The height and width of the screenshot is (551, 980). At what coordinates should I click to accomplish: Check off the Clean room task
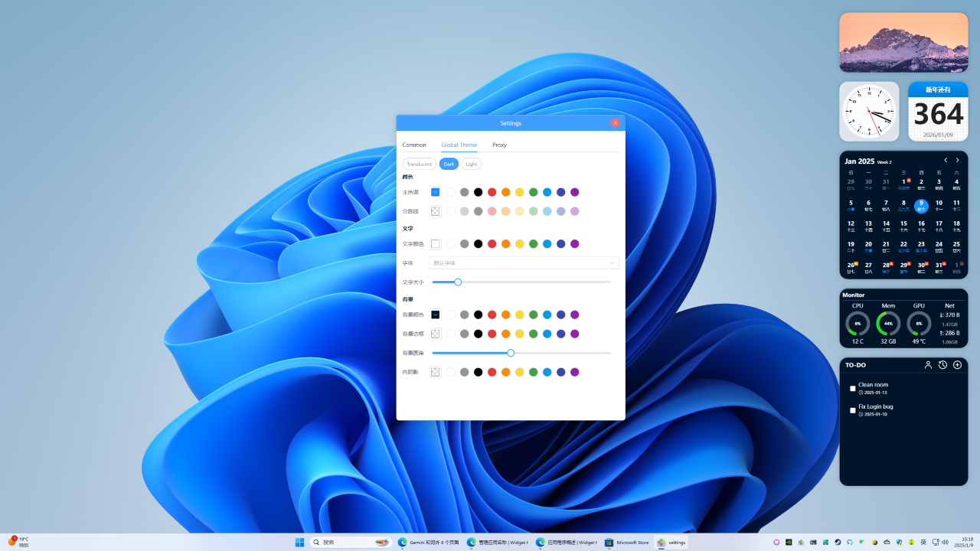coord(853,389)
